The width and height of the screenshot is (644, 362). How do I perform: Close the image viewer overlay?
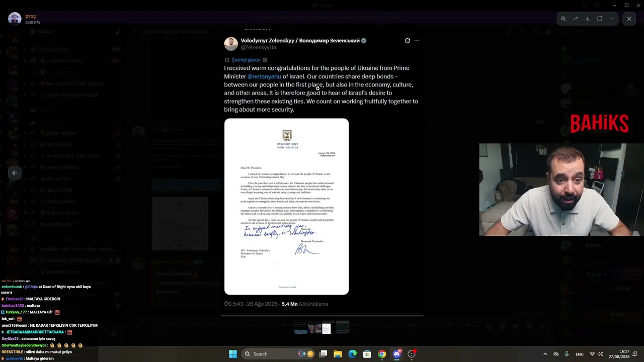629,19
